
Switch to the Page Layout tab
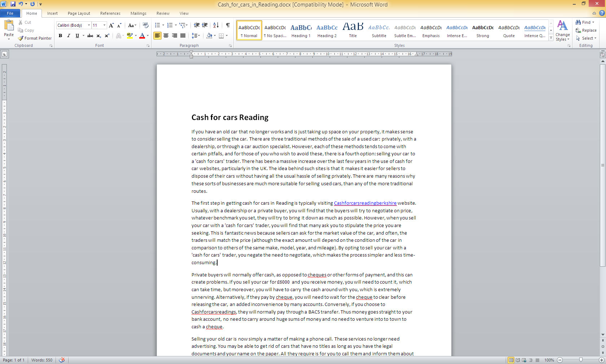pos(79,13)
